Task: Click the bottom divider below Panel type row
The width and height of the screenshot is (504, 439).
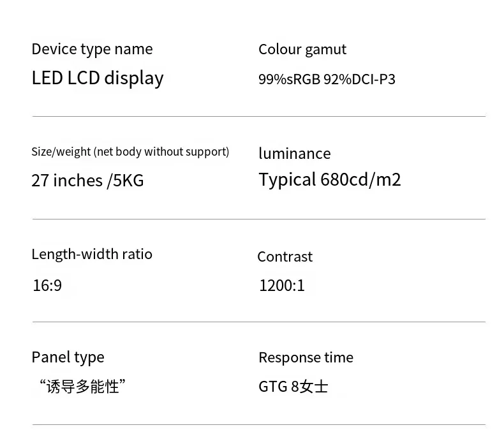Action: click(258, 425)
